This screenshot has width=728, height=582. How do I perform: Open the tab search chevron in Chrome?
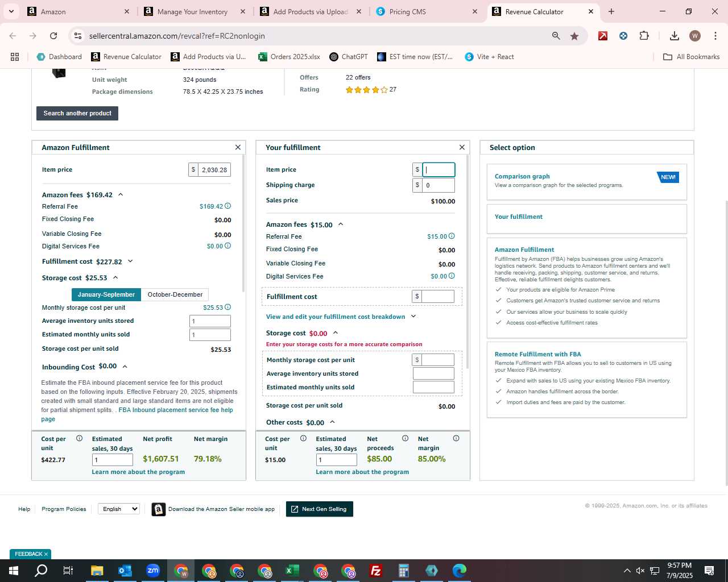11,11
